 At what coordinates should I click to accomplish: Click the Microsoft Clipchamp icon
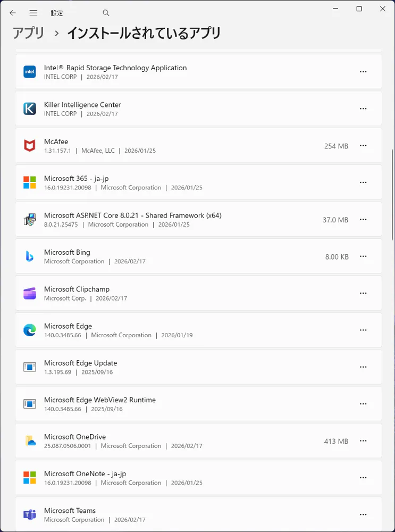30,293
